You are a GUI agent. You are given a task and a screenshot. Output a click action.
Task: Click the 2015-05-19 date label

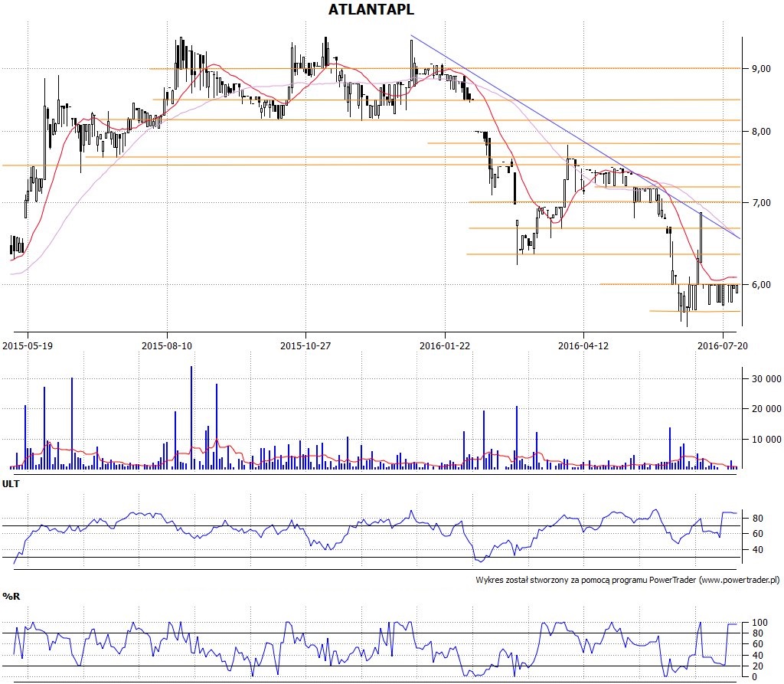28,345
